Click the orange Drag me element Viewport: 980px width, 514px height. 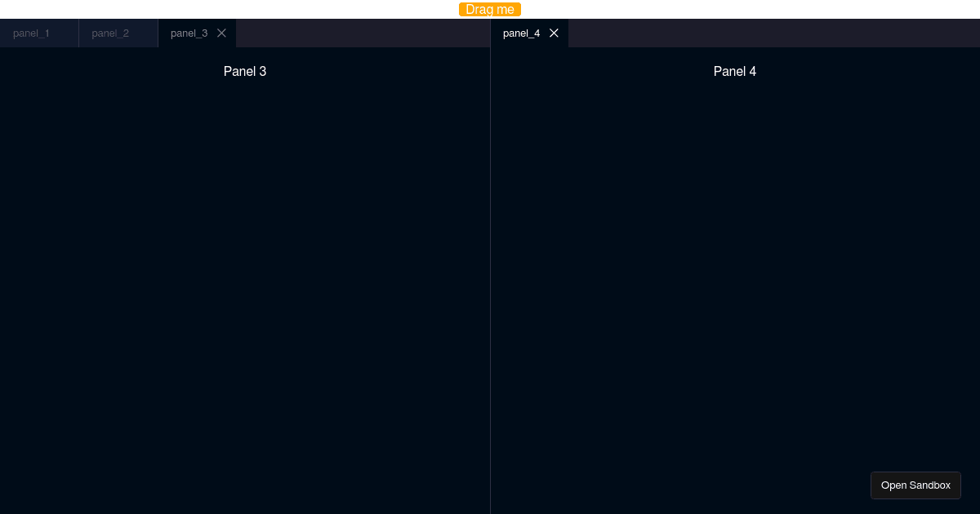coord(489,9)
